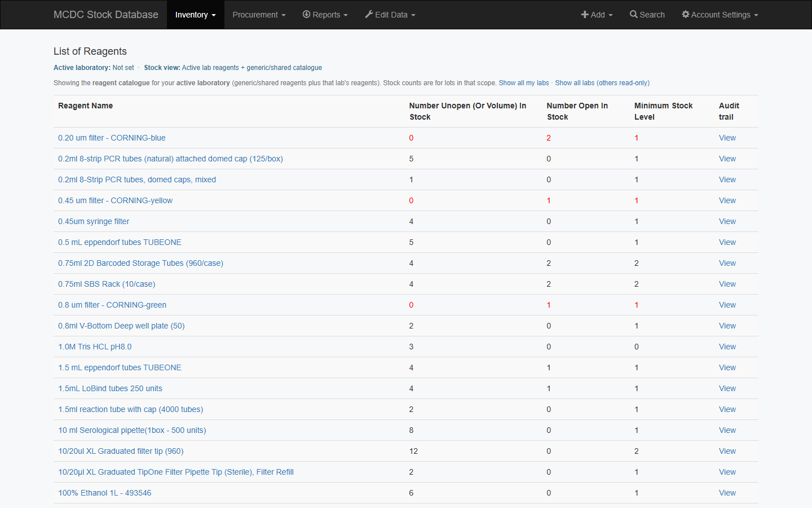The height and width of the screenshot is (508, 812).
Task: Open 1.5 mL eppendorf tubes TUBEONE
Action: (120, 367)
